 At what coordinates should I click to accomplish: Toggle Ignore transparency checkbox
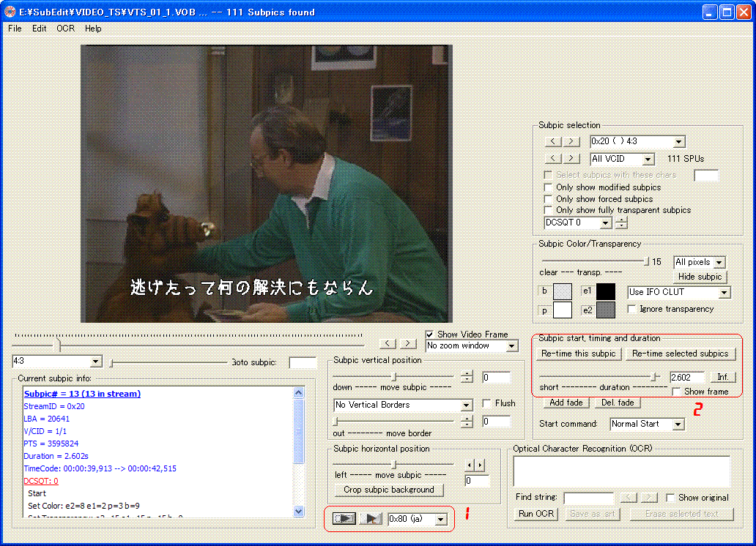631,309
